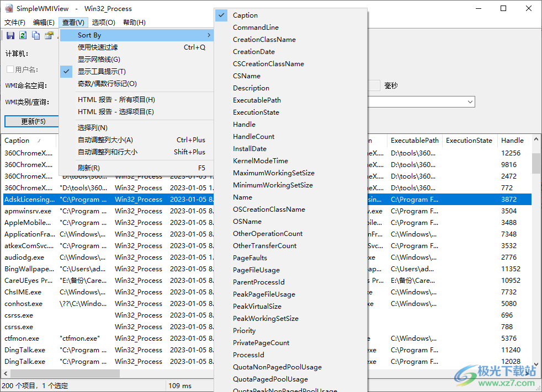542x392 pixels.
Task: Expand the Sort By submenu
Action: click(x=89, y=35)
